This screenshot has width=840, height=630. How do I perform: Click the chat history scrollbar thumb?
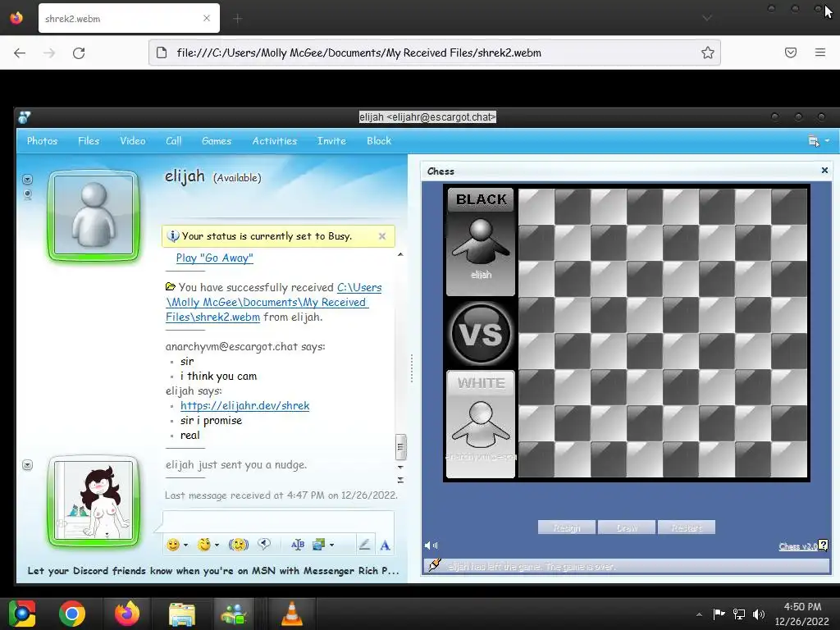click(400, 447)
